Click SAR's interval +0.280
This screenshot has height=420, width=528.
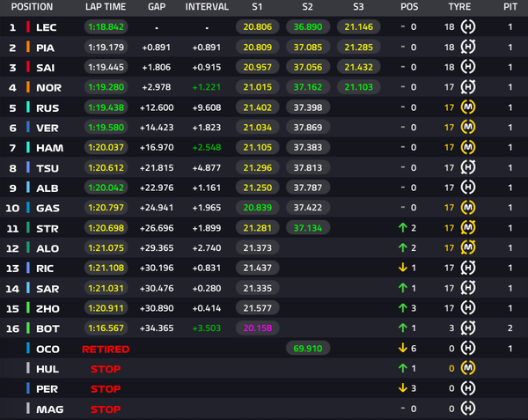coord(207,288)
